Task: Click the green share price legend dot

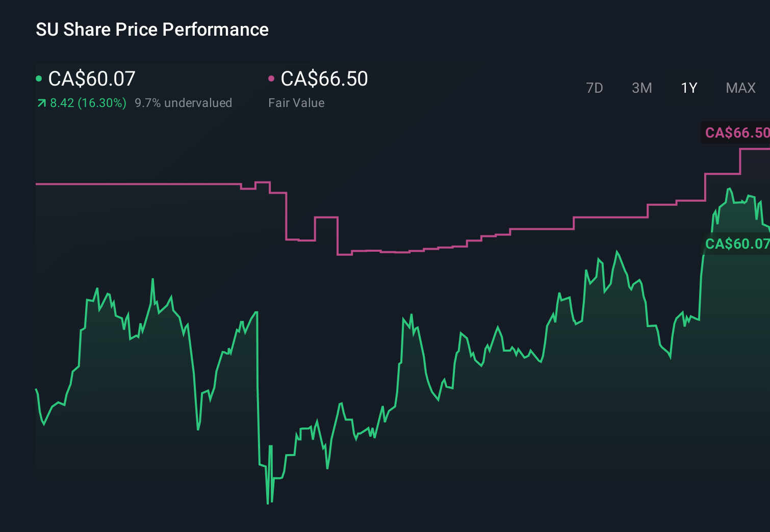Action: point(39,78)
